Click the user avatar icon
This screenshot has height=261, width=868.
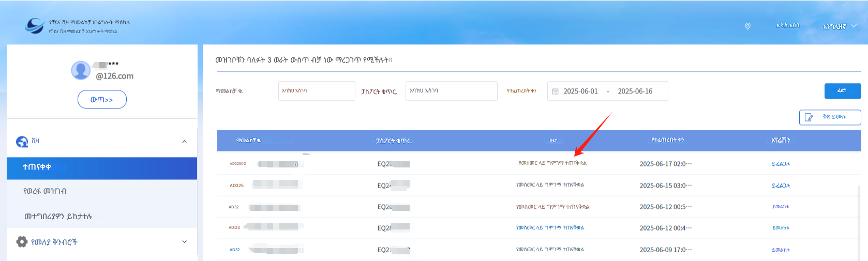click(81, 70)
